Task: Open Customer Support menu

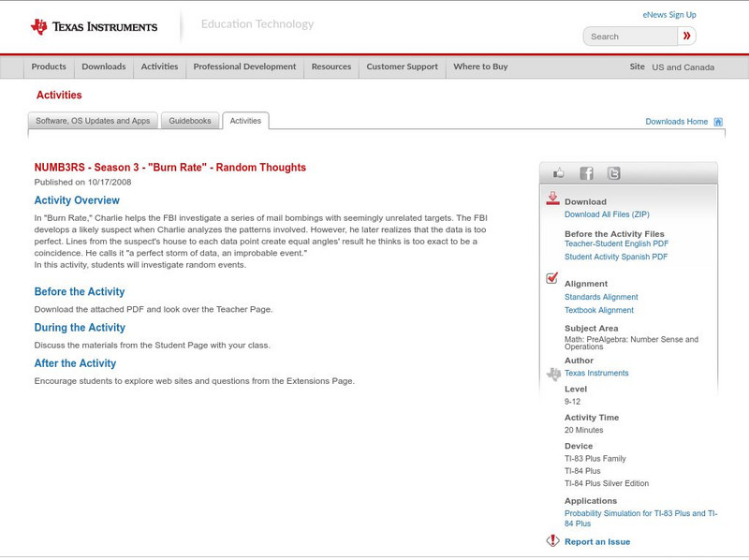Action: point(403,66)
